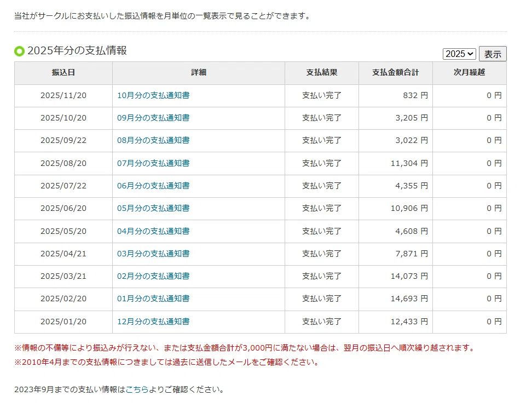
Task: Click the date 2025/04/21
Action: click(63, 254)
